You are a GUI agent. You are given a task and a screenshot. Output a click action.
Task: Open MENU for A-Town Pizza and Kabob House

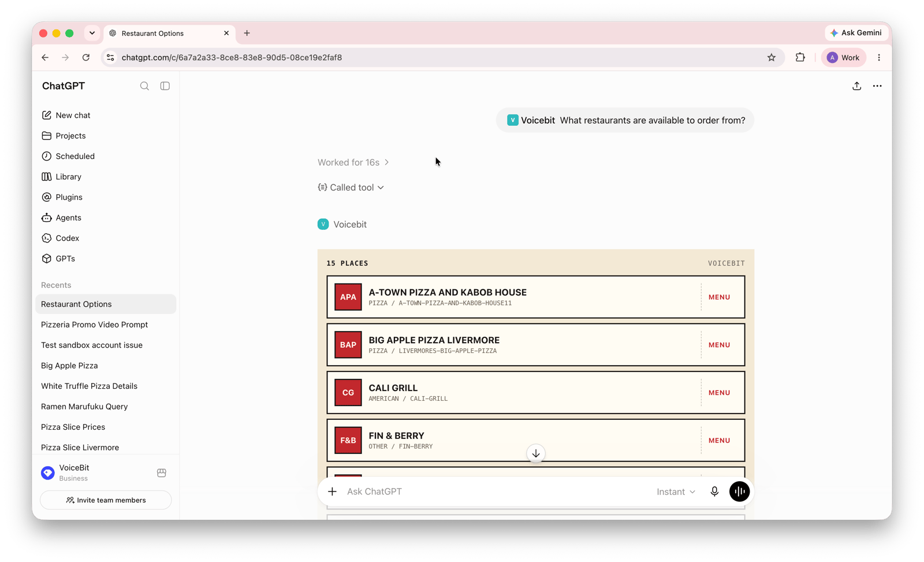tap(719, 297)
